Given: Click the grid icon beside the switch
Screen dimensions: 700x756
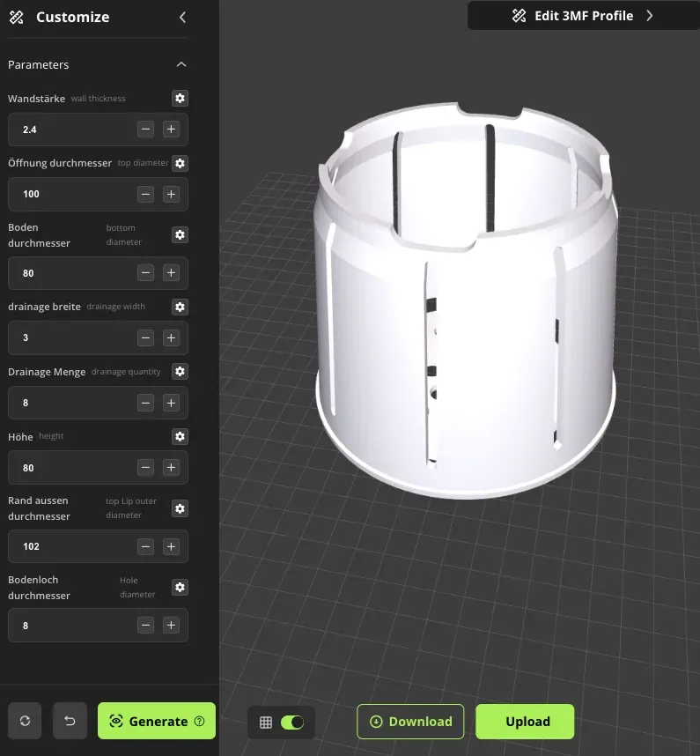Looking at the screenshot, I should pyautogui.click(x=266, y=723).
